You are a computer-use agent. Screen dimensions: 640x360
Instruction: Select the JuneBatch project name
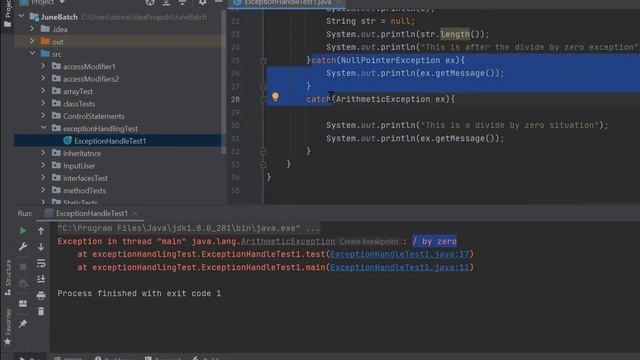pos(59,17)
